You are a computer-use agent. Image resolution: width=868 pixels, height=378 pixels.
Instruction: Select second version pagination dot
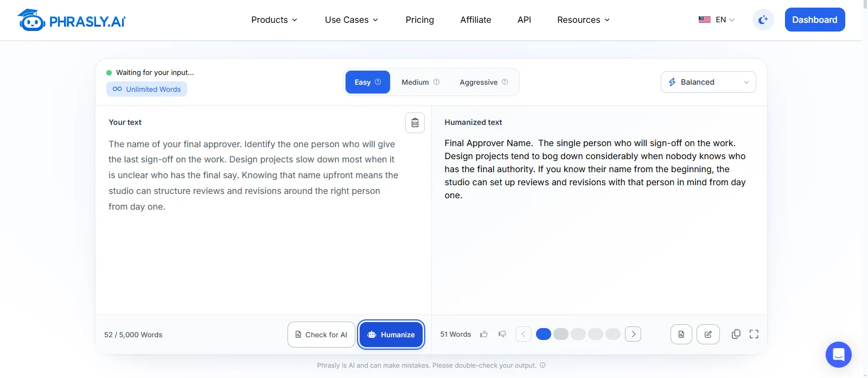[561, 334]
